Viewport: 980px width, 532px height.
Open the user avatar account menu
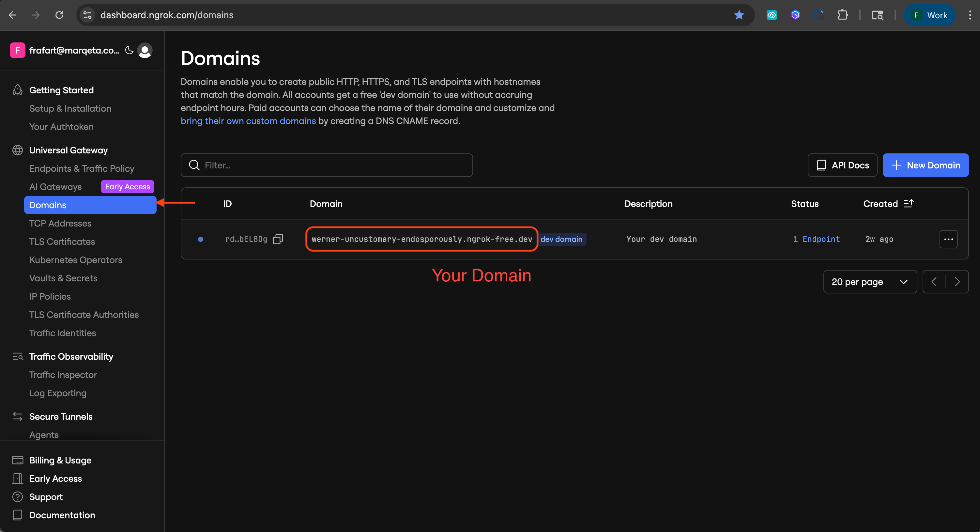click(145, 50)
